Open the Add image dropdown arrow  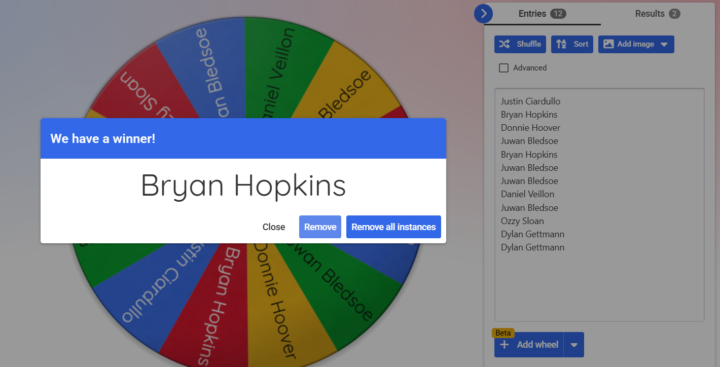coord(664,45)
